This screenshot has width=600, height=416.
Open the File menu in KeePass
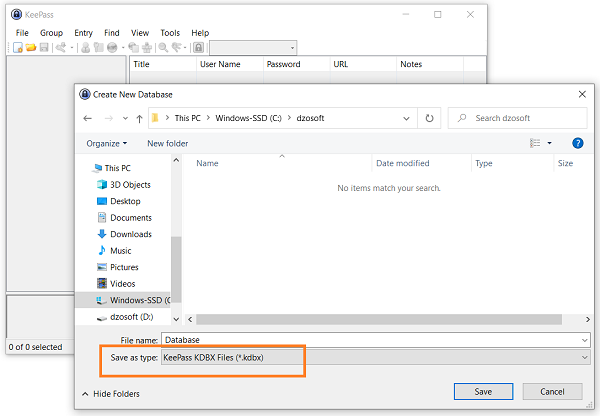click(x=22, y=33)
